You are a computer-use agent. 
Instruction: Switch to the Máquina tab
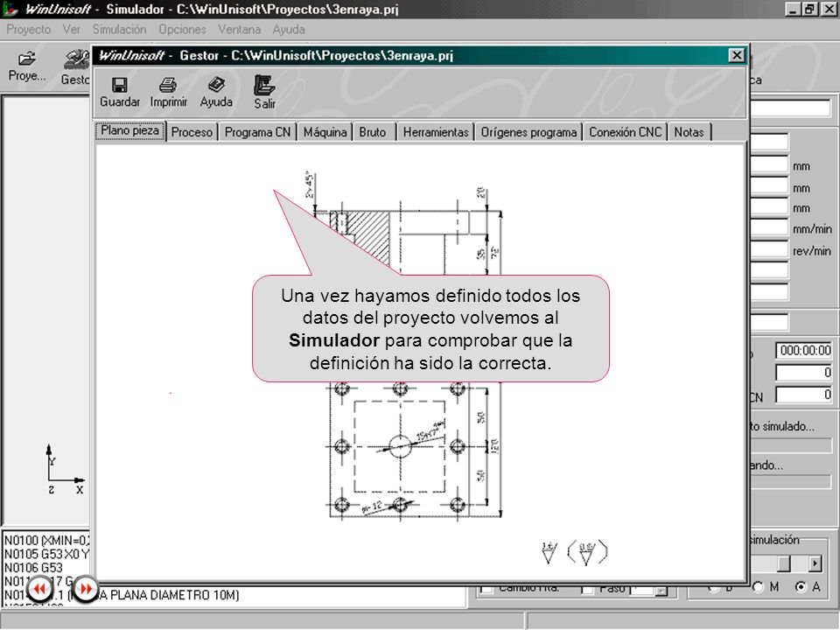tap(325, 132)
